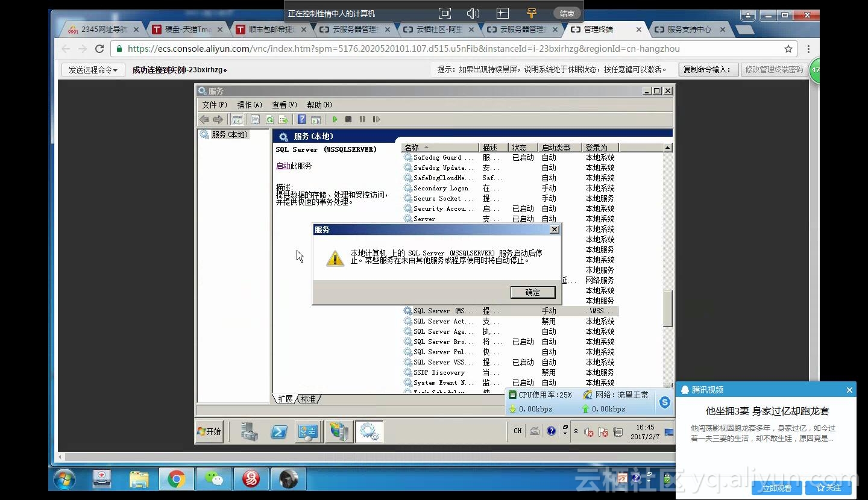Switch to the 服务支持中心 browser tab
868x500 pixels.
690,29
